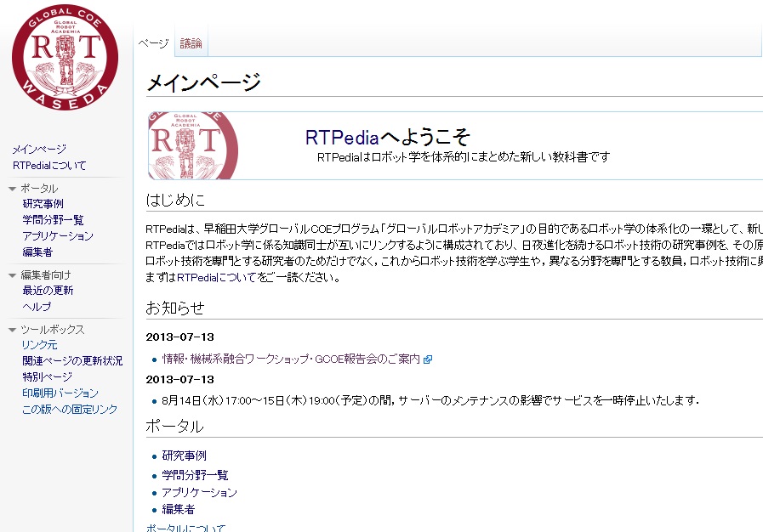This screenshot has width=763, height=532.
Task: Click the RTPedia link in the welcome heading
Action: (342, 138)
